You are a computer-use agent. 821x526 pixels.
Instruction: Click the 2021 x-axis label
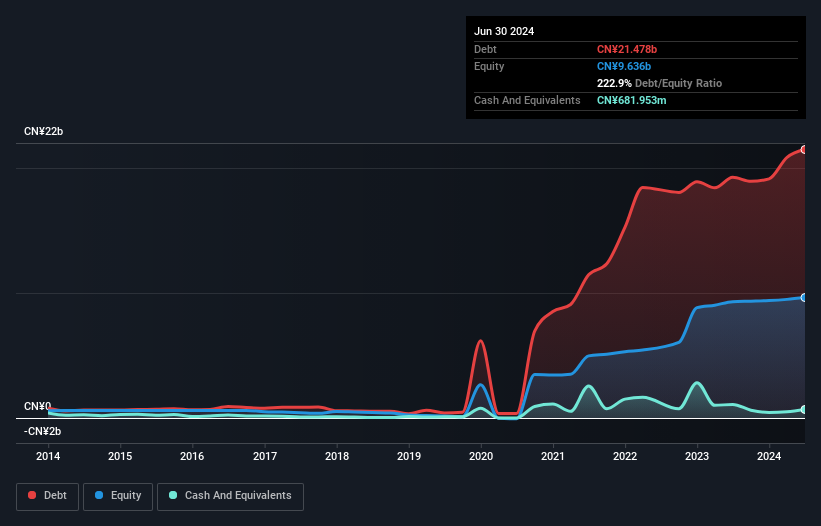coord(553,456)
